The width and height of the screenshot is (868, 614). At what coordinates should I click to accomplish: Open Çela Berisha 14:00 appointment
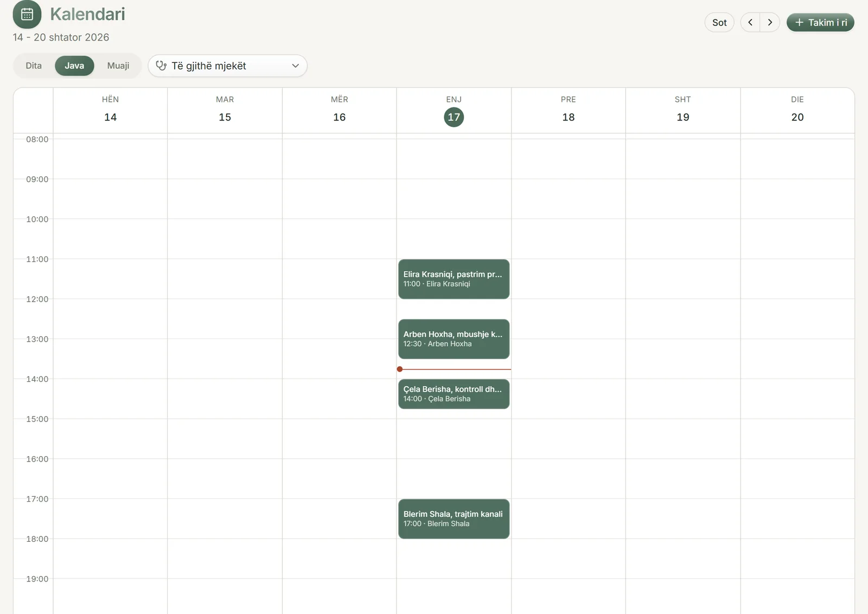click(454, 394)
